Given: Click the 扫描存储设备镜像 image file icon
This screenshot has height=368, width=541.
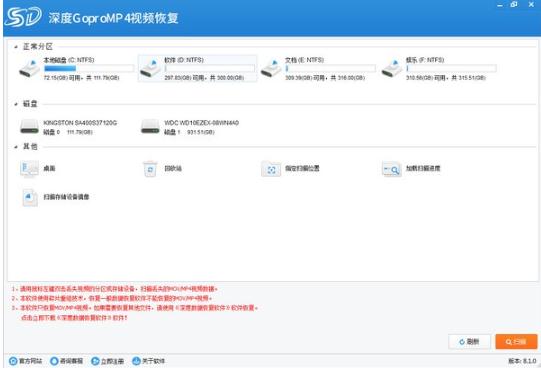Looking at the screenshot, I should pos(30,197).
